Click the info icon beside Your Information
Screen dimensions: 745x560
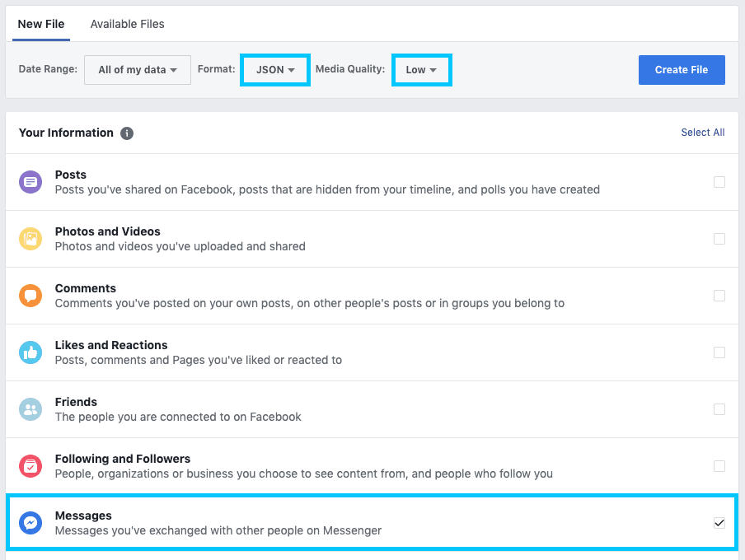point(127,133)
